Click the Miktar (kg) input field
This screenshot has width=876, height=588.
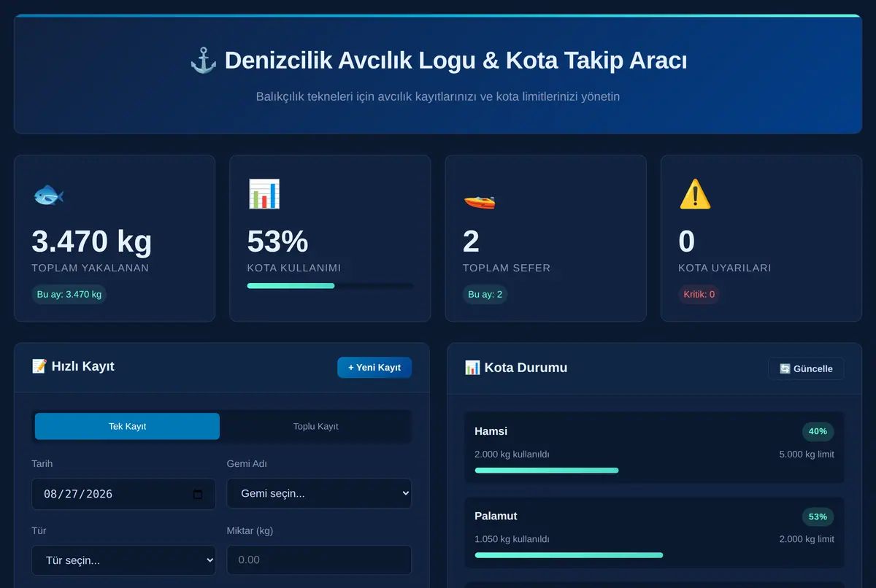[319, 560]
